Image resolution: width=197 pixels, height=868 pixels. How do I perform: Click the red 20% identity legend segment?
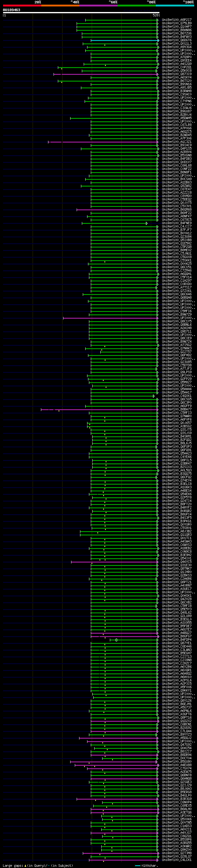click(x=22, y=6)
